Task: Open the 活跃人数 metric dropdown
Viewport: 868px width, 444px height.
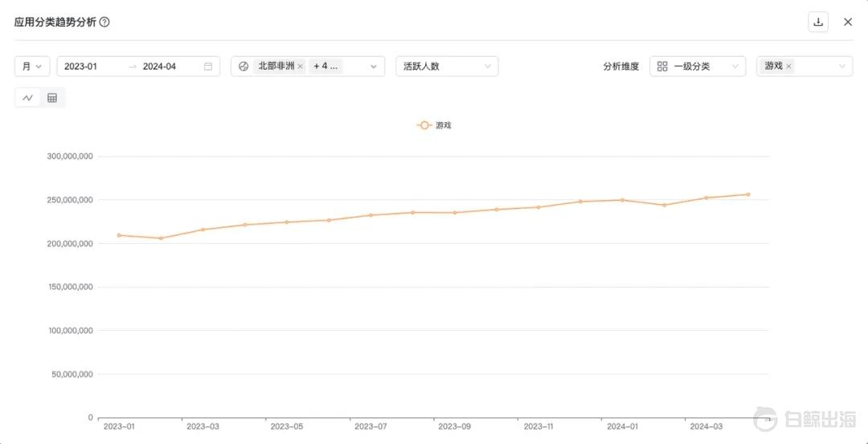Action: pyautogui.click(x=447, y=67)
